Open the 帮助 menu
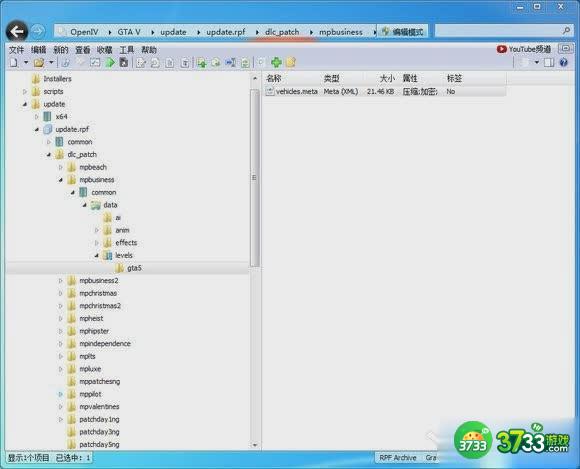The height and width of the screenshot is (469, 580). point(149,50)
